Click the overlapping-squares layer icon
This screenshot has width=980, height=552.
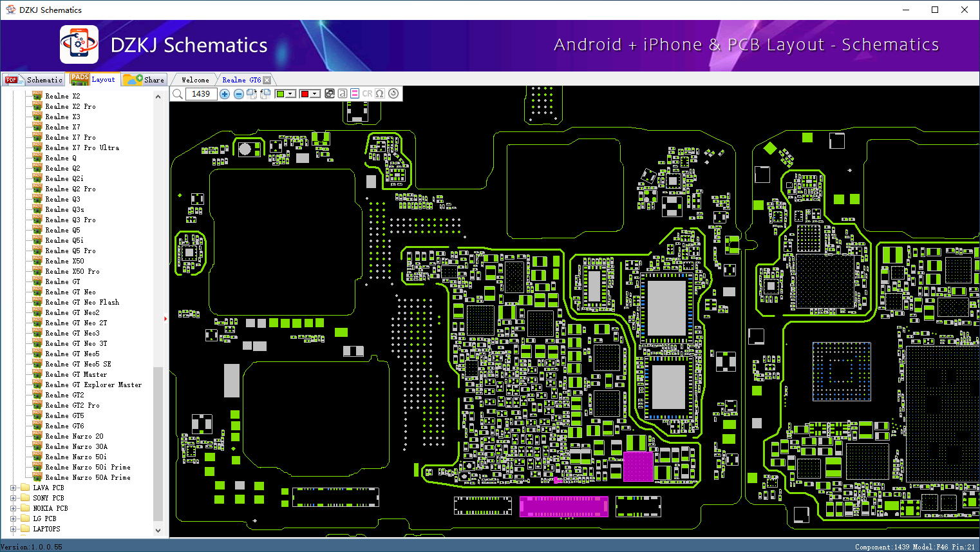330,93
